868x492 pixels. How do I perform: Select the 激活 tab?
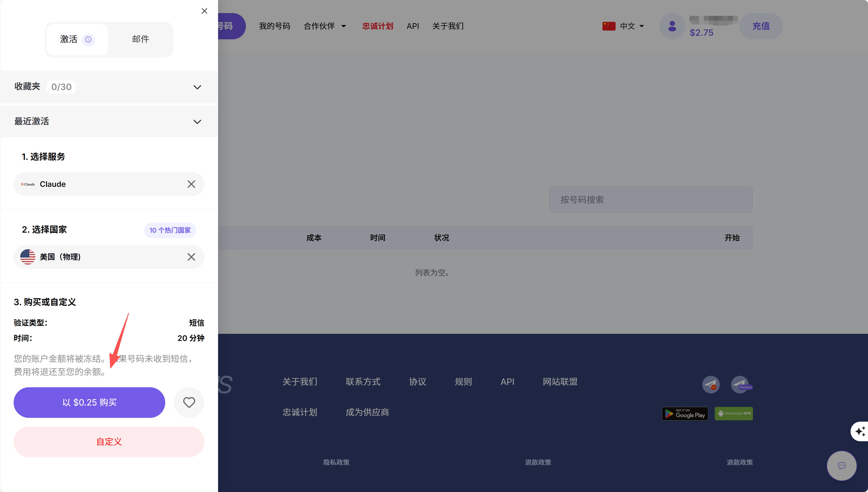point(69,39)
